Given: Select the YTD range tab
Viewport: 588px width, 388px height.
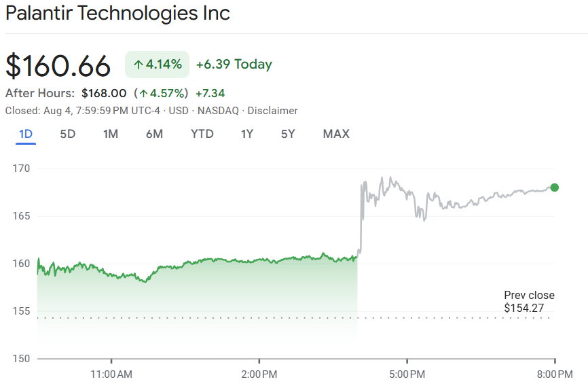Looking at the screenshot, I should coord(202,134).
